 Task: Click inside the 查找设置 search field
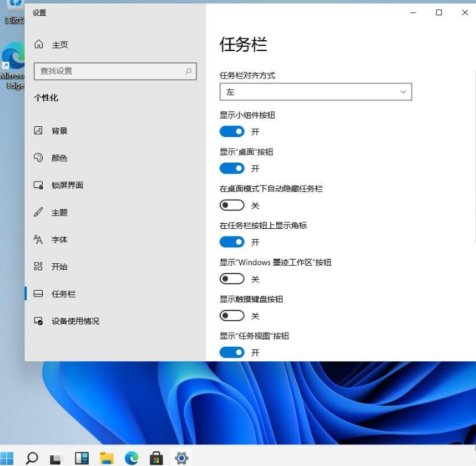(x=108, y=71)
